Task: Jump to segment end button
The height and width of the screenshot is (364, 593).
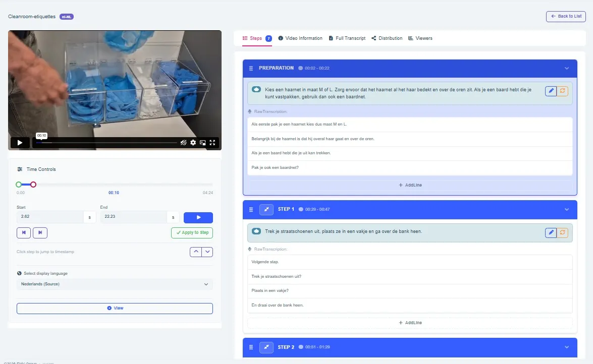Action: coord(40,232)
